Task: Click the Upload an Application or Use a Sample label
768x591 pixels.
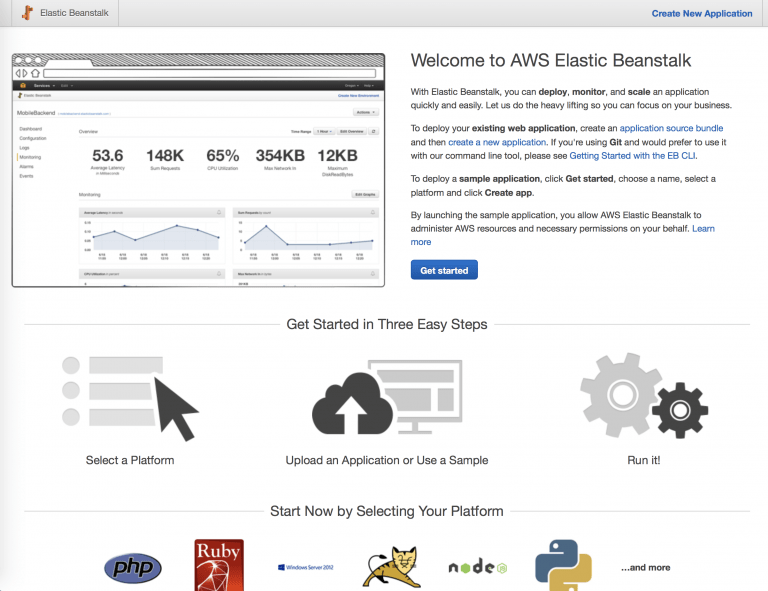Action: pyautogui.click(x=386, y=460)
